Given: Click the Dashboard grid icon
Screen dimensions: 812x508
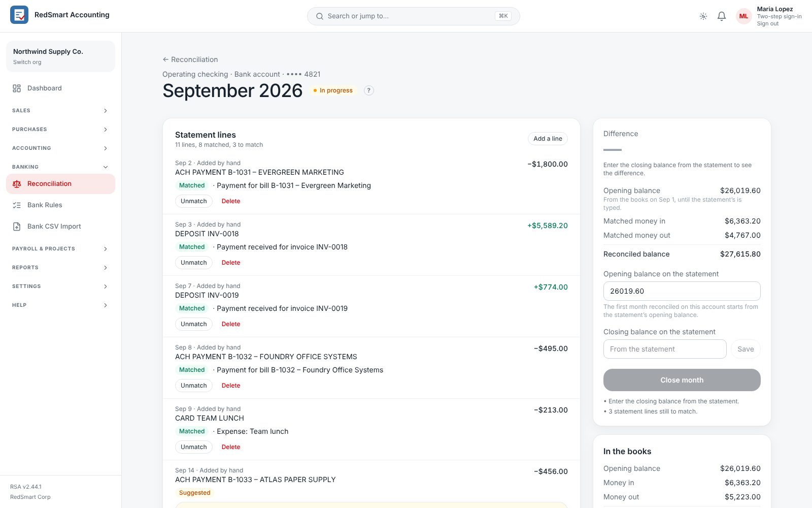Looking at the screenshot, I should pos(17,88).
